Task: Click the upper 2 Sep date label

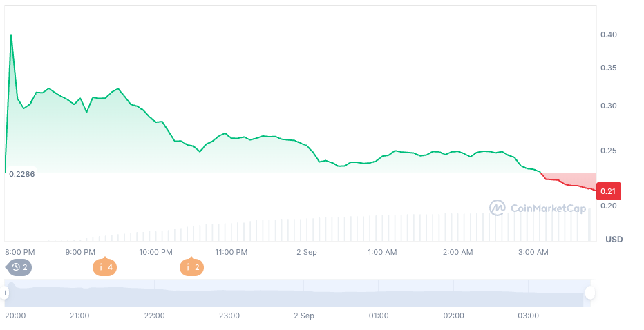Action: pyautogui.click(x=306, y=253)
